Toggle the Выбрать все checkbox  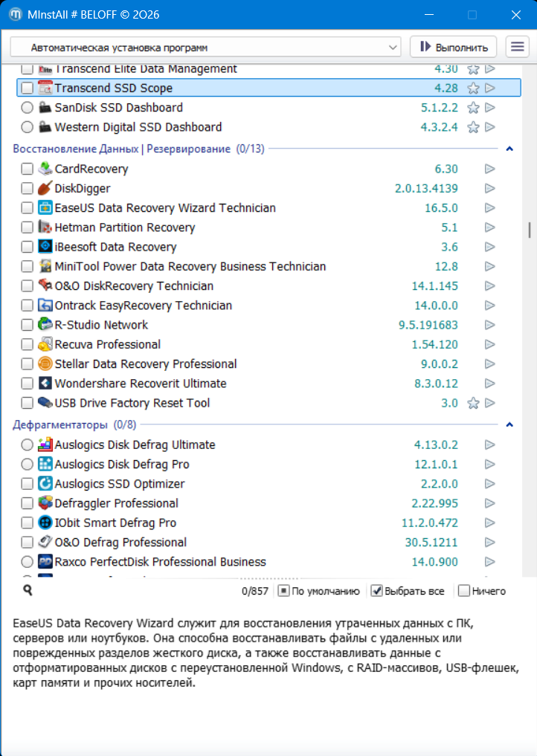click(377, 592)
